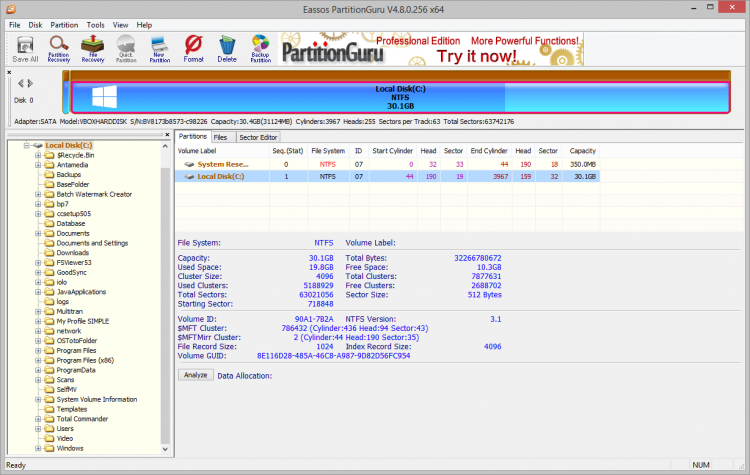Click the End Cylinder column header
750x475 pixels.
[489, 151]
